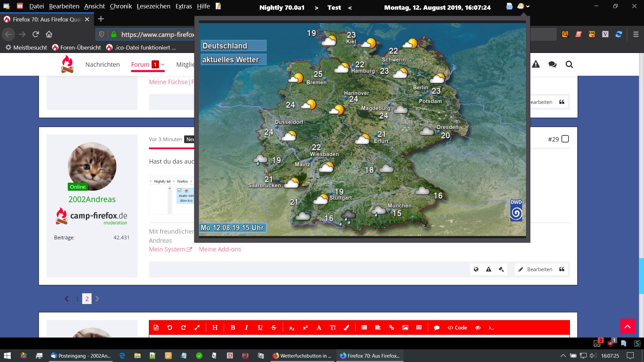This screenshot has height=362, width=644.
Task: Open the Chronik menu
Action: click(121, 6)
